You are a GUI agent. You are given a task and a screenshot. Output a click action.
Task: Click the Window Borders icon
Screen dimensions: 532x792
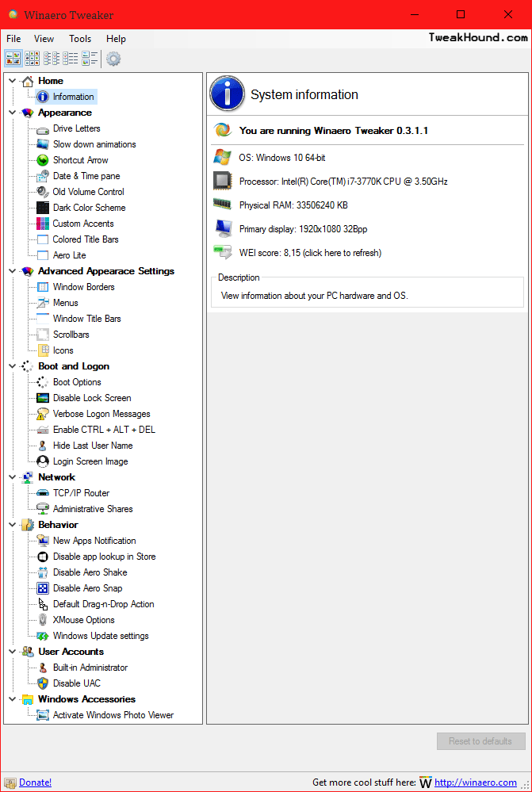click(43, 287)
